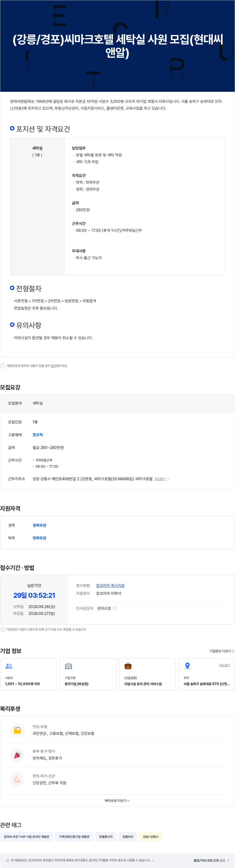Expand the footer copyright notice chevron
This screenshot has width=235, height=868.
coord(153,860)
